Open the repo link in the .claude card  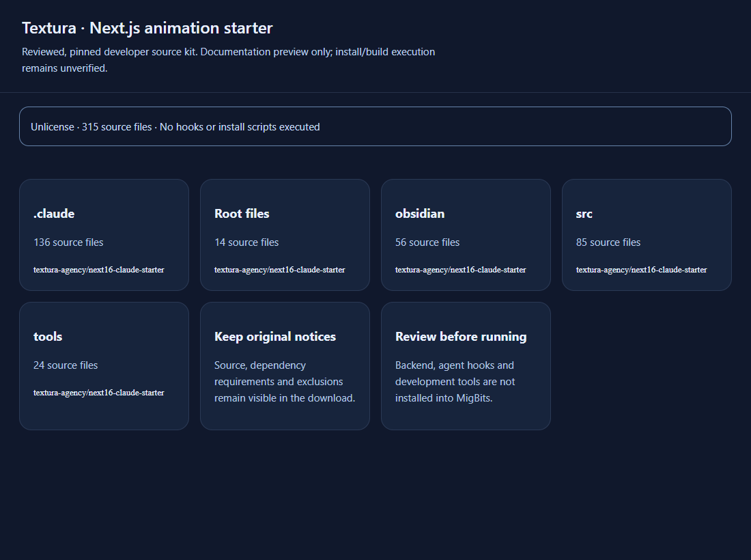coord(99,270)
